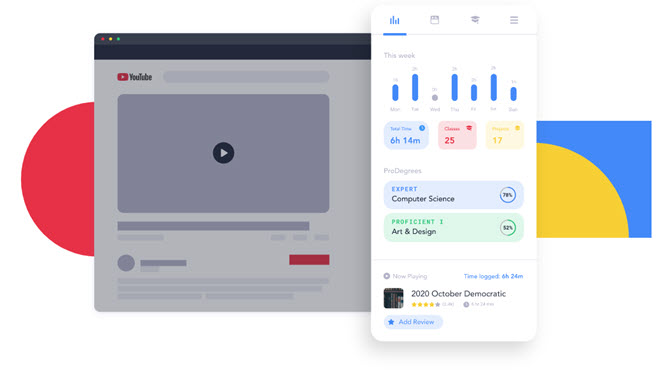
Task: Focus the YouTube search bar
Action: tap(246, 76)
